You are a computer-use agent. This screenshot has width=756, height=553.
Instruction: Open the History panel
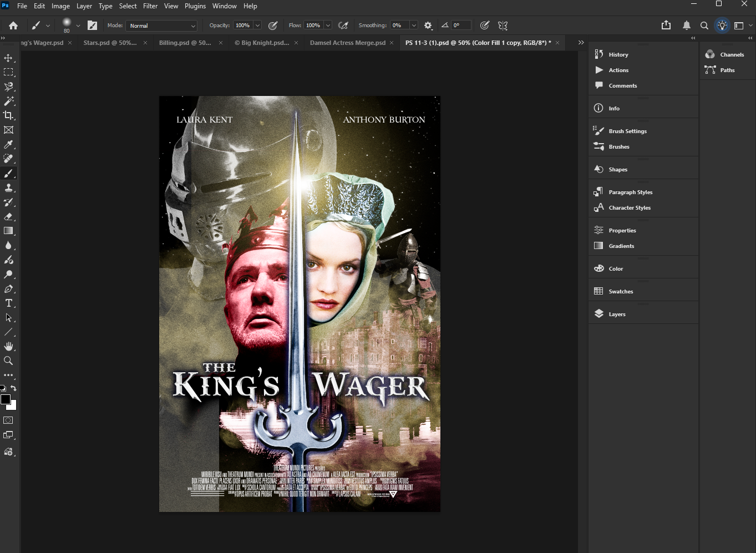click(618, 54)
